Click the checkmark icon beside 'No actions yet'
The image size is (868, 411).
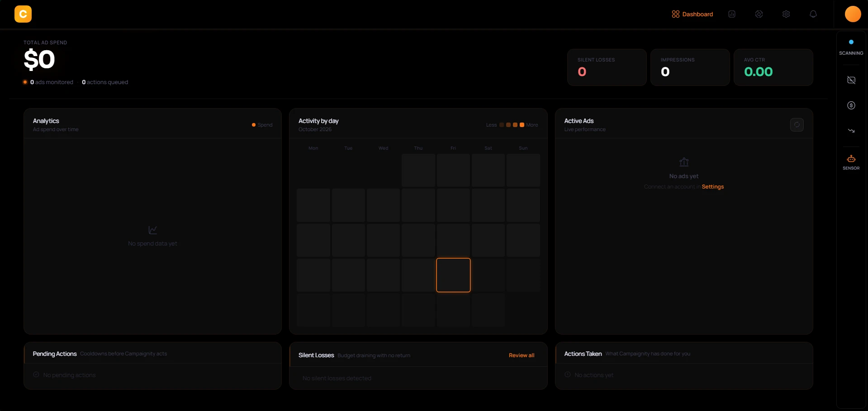coord(568,374)
